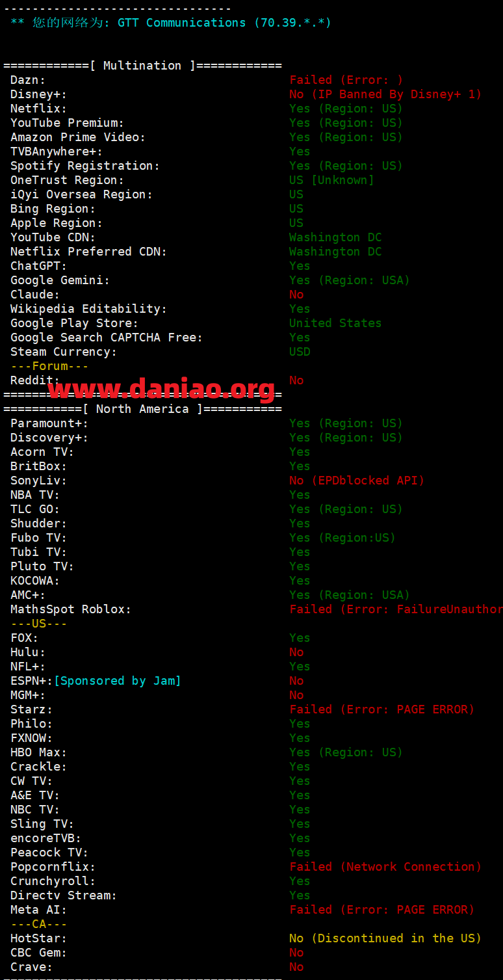
Task: Click the TLC GO label
Action: pos(35,509)
